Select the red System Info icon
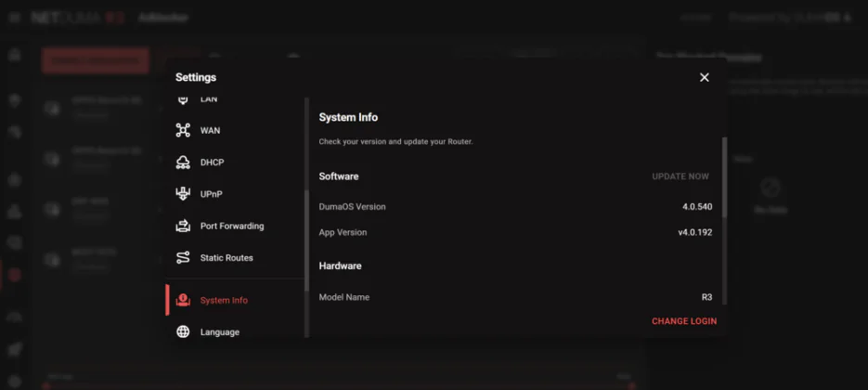Viewport: 868px width, 390px height. tap(183, 300)
